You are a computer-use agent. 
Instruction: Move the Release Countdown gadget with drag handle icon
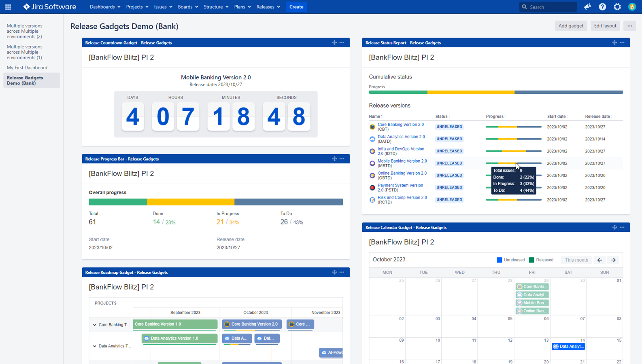tap(334, 42)
